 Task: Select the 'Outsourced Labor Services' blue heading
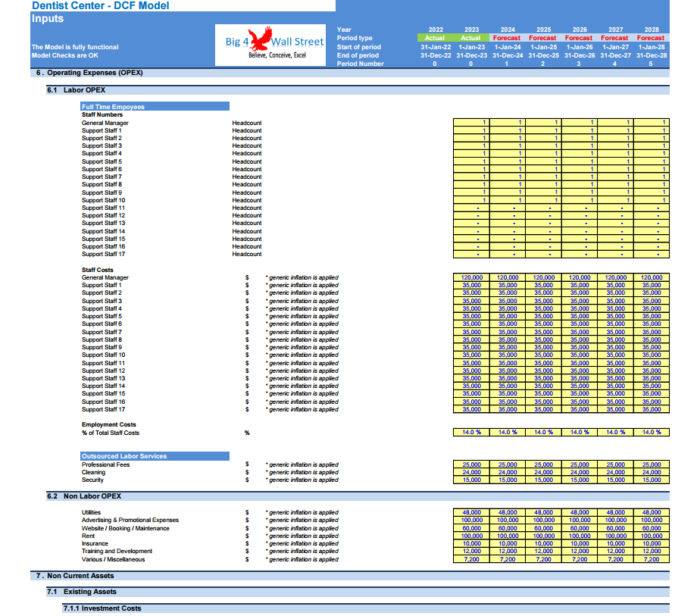coord(155,456)
